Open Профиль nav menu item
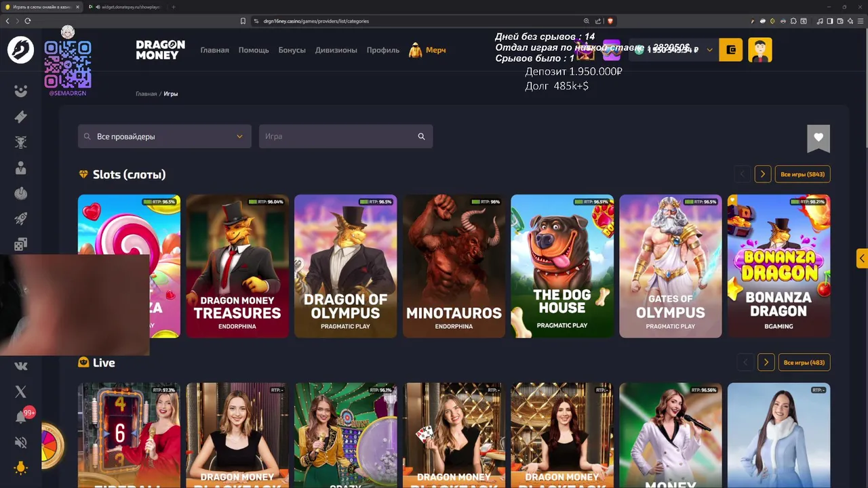This screenshot has width=868, height=488. (x=383, y=50)
